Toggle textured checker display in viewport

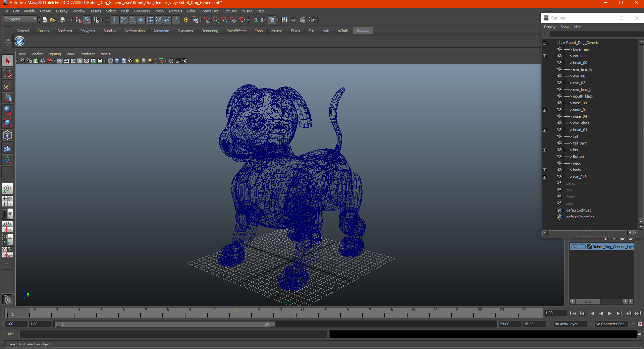130,61
